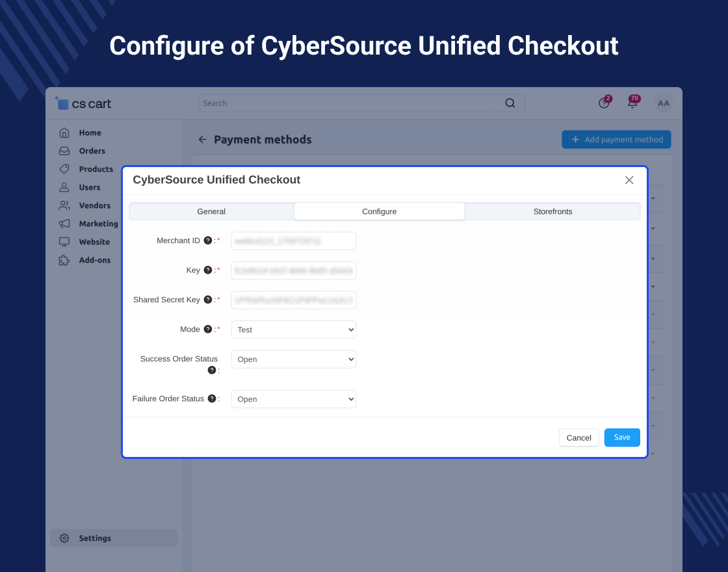This screenshot has height=572, width=728.
Task: Save the CyberSource configuration
Action: (x=622, y=437)
